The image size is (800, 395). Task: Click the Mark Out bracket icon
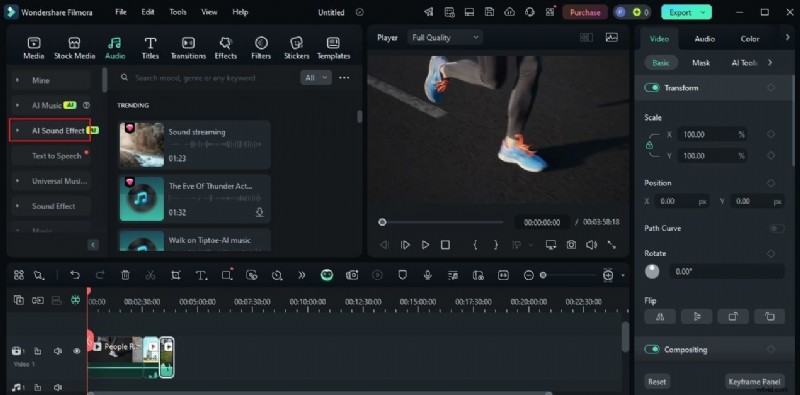[495, 245]
